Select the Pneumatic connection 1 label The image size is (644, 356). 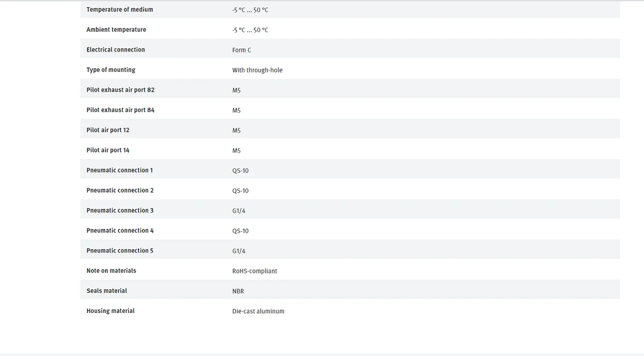click(x=120, y=170)
